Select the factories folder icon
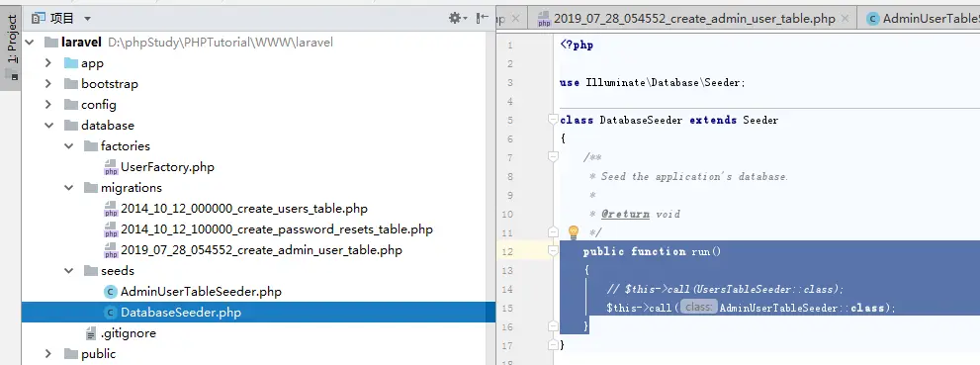Image resolution: width=980 pixels, height=365 pixels. (x=91, y=146)
